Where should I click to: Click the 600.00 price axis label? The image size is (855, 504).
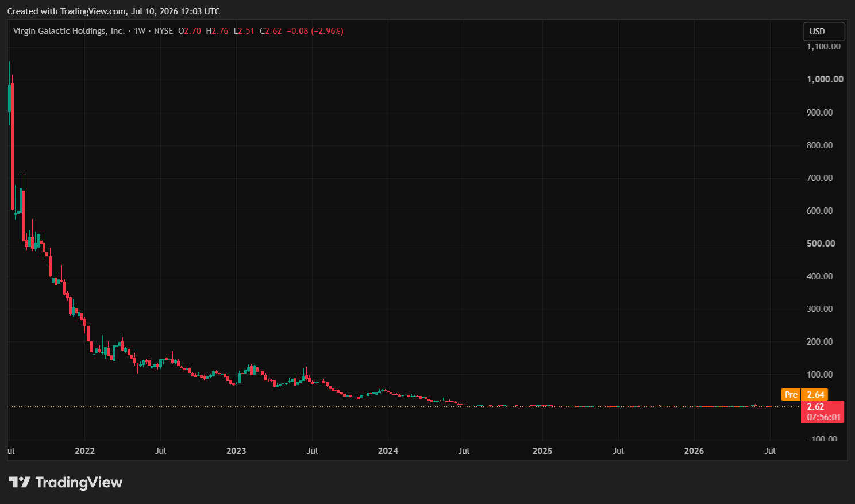click(x=820, y=210)
